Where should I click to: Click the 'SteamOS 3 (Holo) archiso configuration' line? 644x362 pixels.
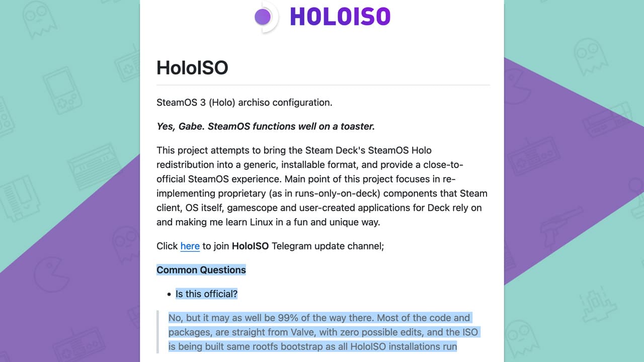245,103
